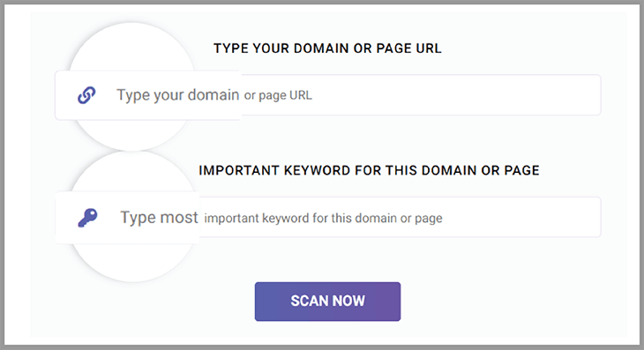Click the word 'domain' in the URL placeholder
This screenshot has height=350, width=644.
(x=213, y=95)
